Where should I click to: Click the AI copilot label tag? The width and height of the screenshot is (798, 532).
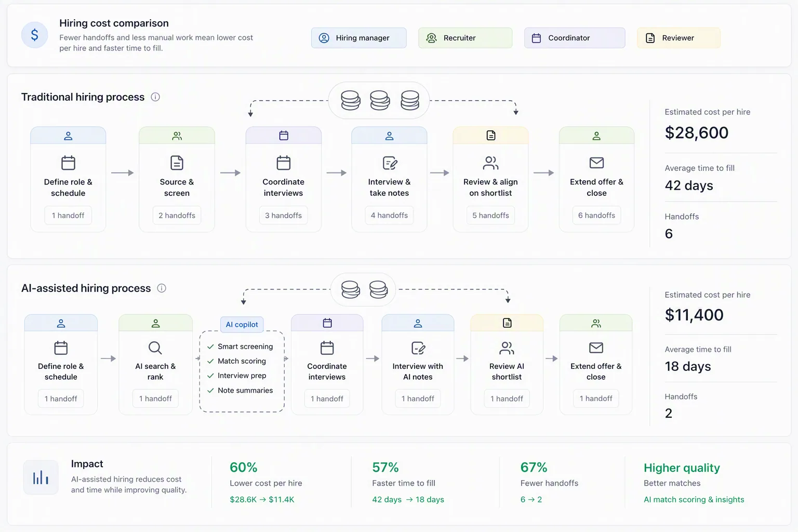click(x=242, y=324)
